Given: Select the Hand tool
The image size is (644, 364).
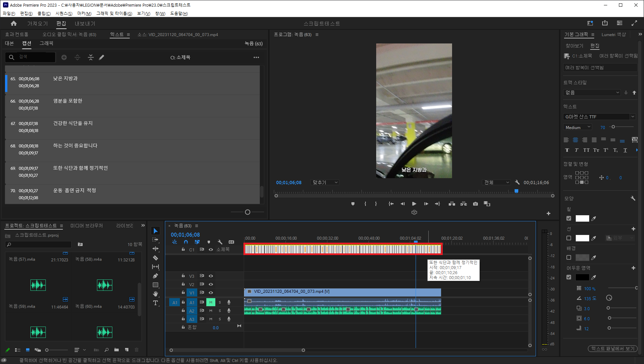Looking at the screenshot, I should click(155, 294).
